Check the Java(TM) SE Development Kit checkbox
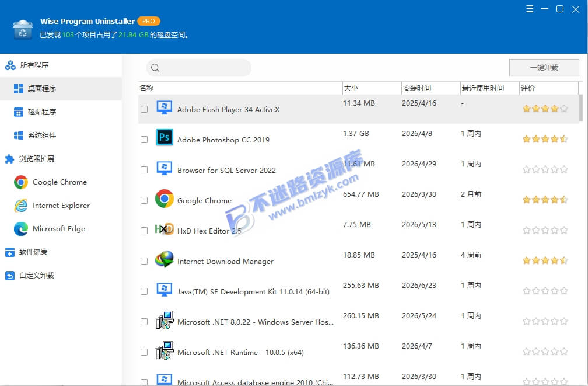Image resolution: width=588 pixels, height=386 pixels. coord(144,292)
